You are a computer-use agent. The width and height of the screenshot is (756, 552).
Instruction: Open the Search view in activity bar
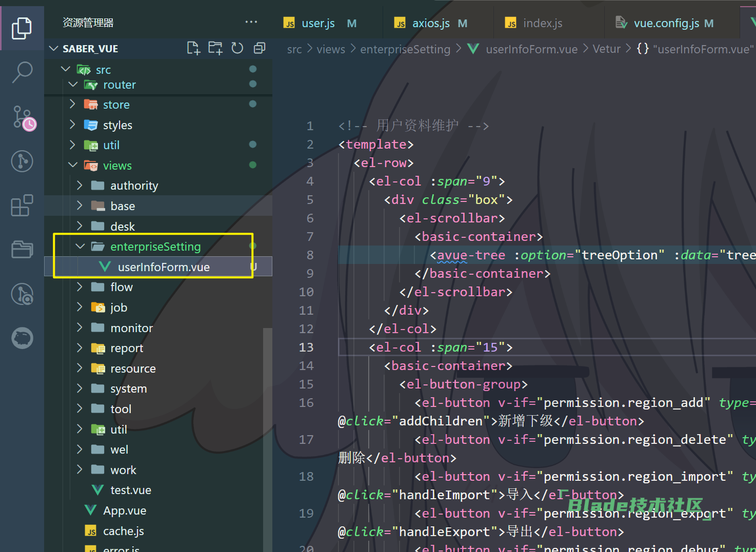22,73
